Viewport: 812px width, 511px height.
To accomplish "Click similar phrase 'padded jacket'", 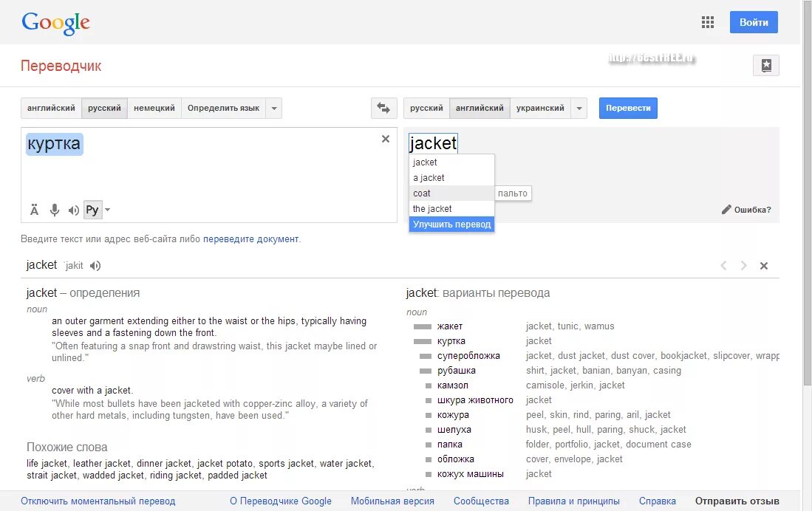I will (237, 476).
